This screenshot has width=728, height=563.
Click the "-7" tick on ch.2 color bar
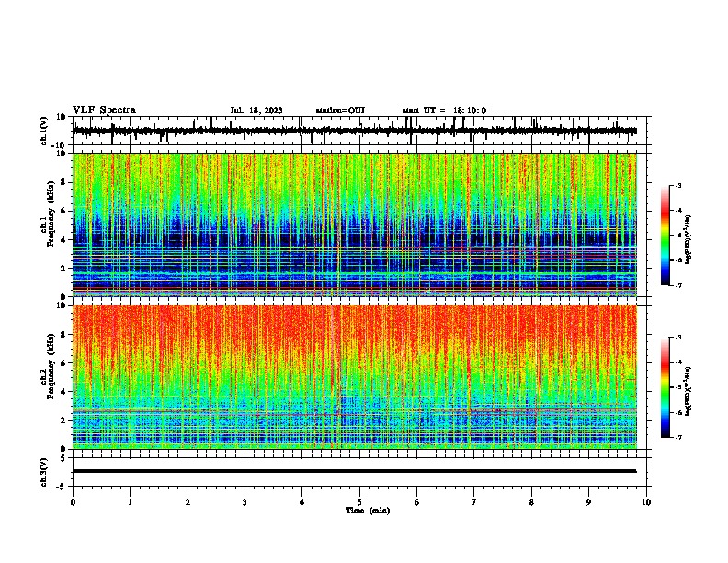point(677,438)
